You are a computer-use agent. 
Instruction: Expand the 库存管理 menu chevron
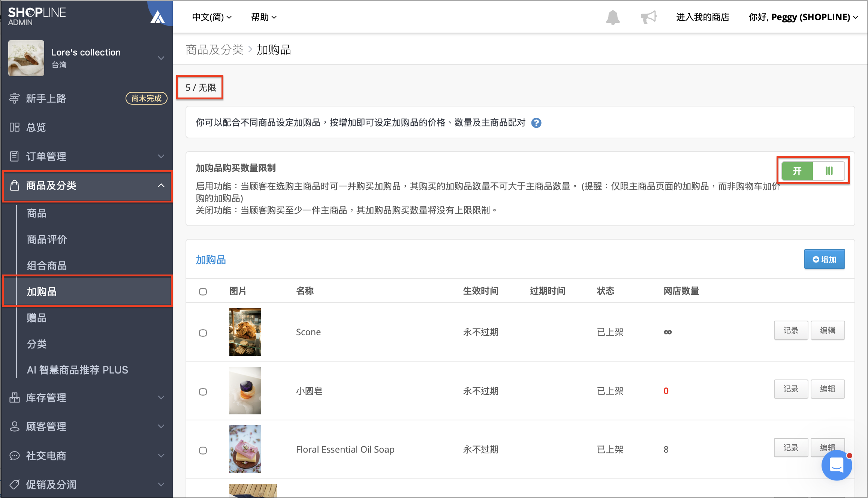[161, 397]
